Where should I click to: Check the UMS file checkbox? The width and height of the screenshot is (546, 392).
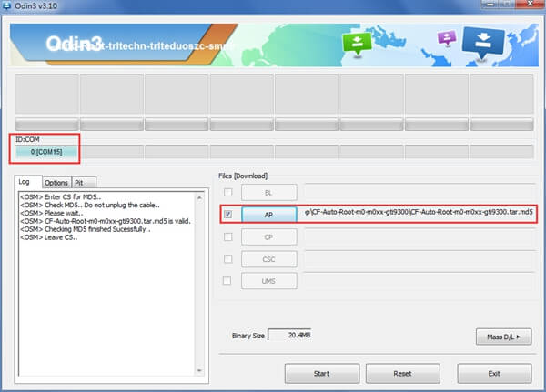click(x=227, y=281)
